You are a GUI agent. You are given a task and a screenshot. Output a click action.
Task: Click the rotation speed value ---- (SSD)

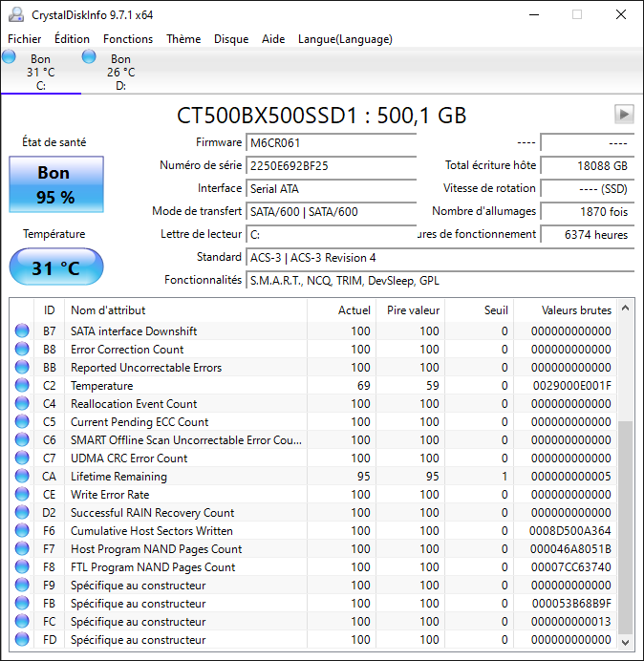click(587, 188)
